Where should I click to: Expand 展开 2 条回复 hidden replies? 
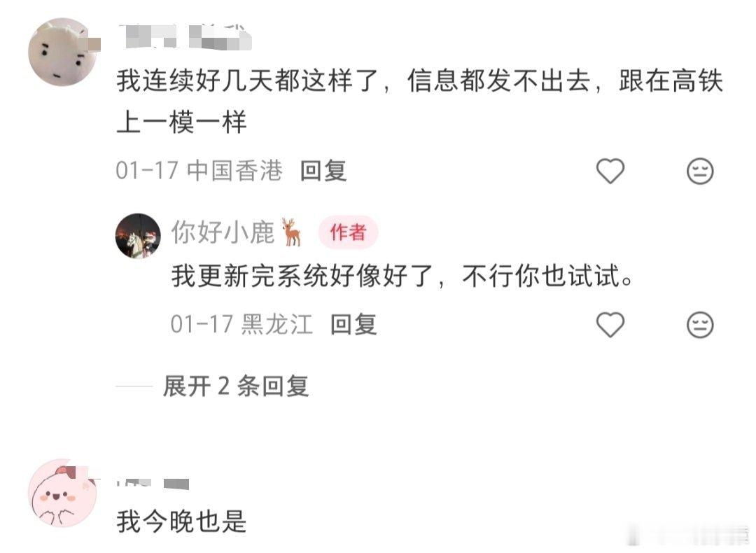pyautogui.click(x=236, y=386)
